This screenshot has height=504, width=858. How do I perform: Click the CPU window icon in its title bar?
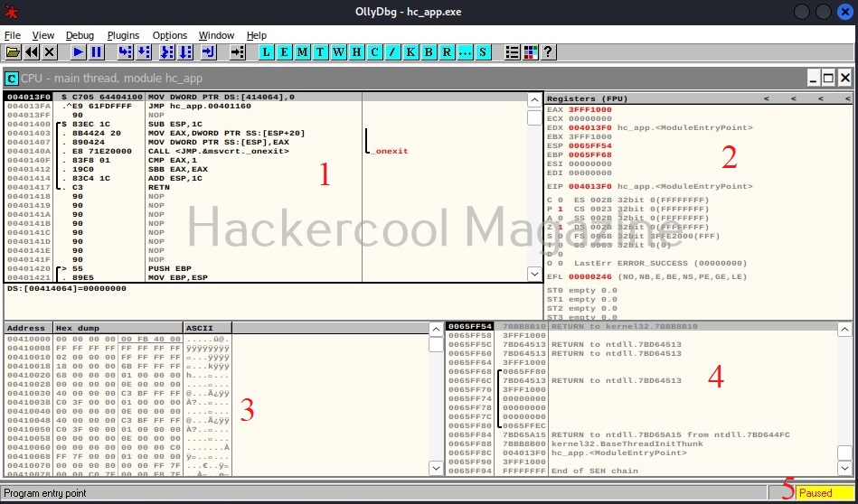[12, 79]
